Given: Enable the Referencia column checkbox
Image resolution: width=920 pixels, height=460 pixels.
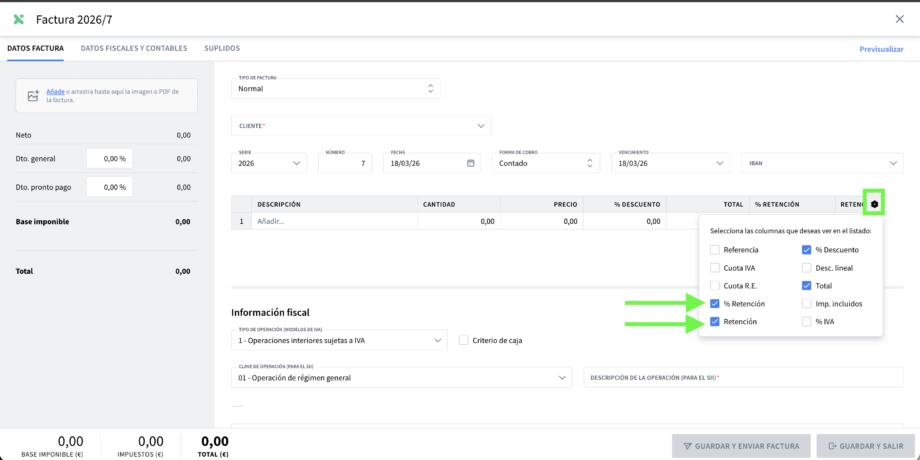Looking at the screenshot, I should coord(714,249).
